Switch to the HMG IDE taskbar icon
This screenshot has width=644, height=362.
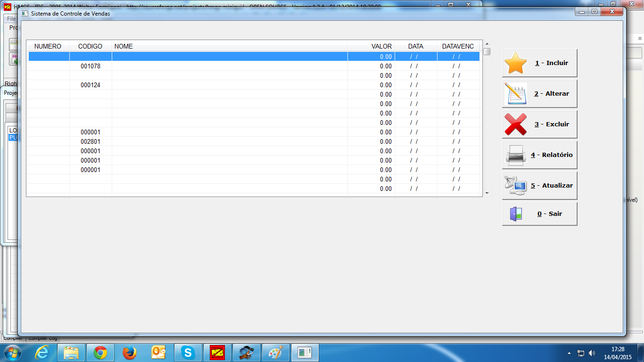coord(217,352)
